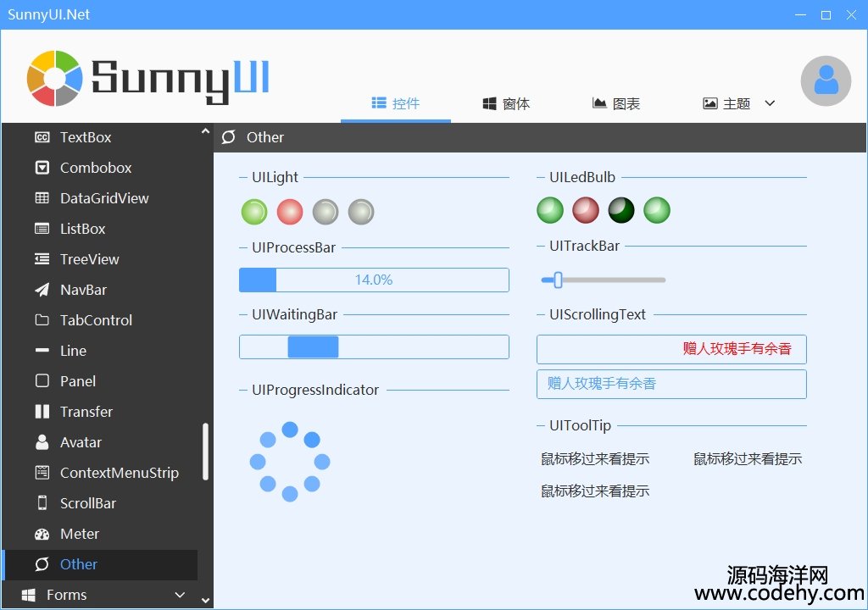Viewport: 868px width, 610px height.
Task: Click the fourth gray UILight indicator
Action: tap(361, 212)
